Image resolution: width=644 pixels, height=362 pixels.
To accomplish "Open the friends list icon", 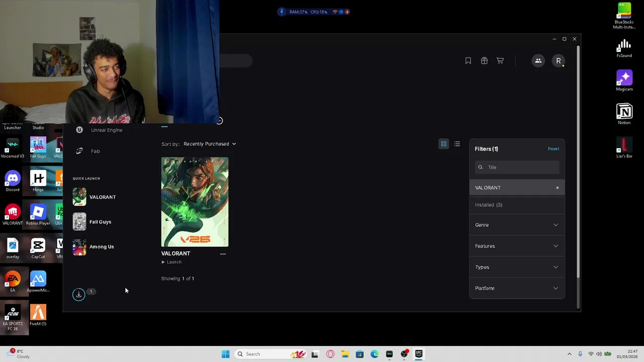I will point(538,61).
